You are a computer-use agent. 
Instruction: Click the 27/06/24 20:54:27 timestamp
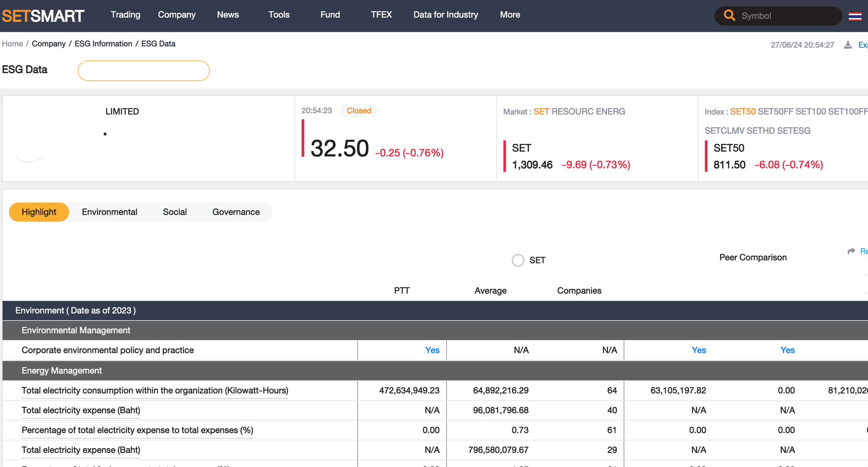click(x=802, y=45)
